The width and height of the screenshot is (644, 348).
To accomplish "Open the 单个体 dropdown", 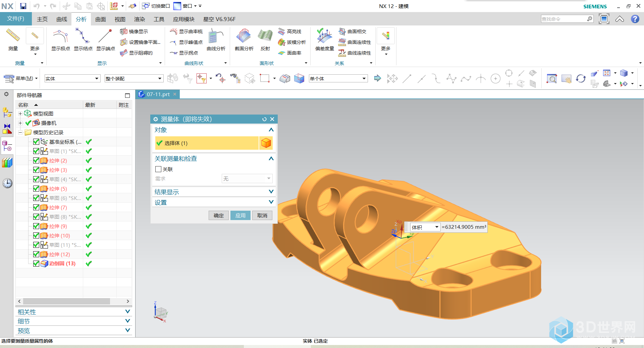I will point(338,78).
